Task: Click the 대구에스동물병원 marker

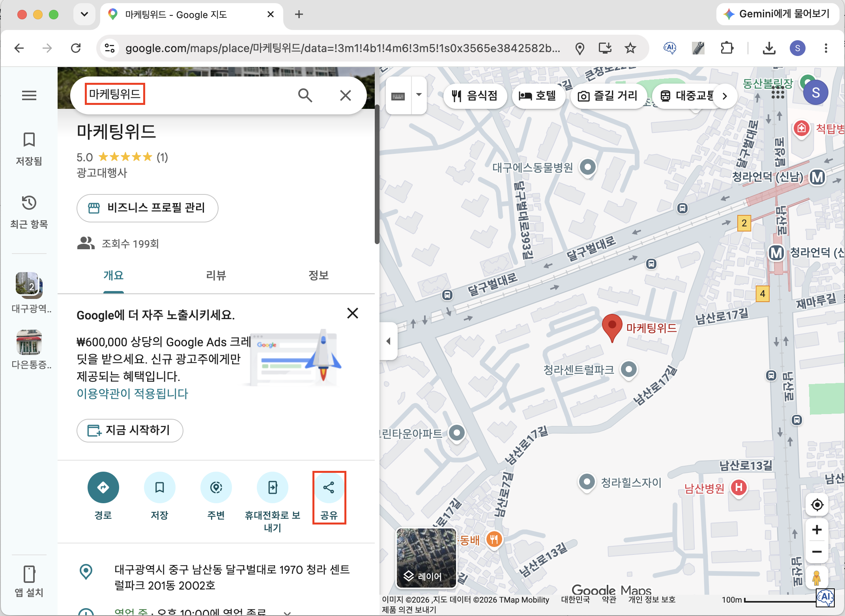Action: (x=587, y=167)
